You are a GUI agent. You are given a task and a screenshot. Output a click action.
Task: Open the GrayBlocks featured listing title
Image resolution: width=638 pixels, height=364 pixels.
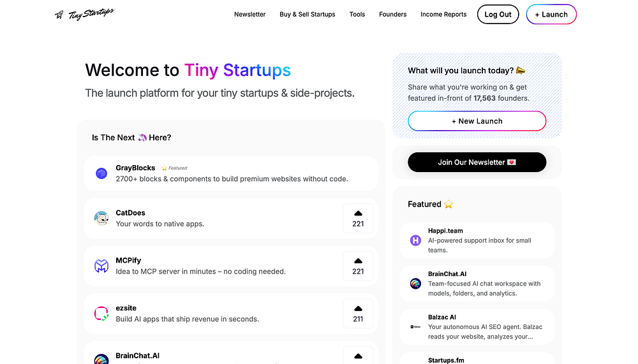135,168
